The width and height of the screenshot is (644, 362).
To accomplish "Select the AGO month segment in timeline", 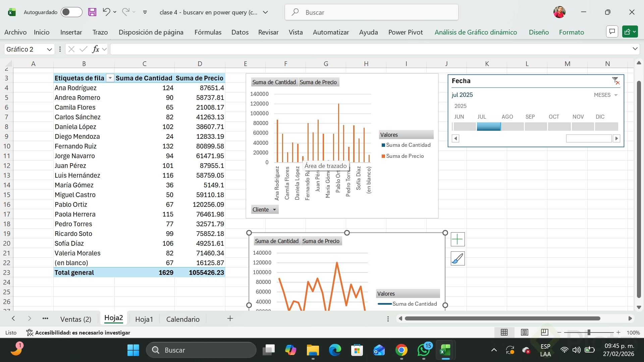I will click(x=512, y=127).
